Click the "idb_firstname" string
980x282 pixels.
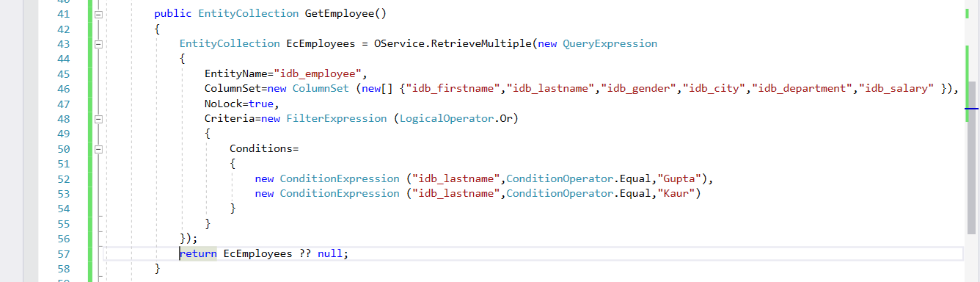click(x=453, y=89)
